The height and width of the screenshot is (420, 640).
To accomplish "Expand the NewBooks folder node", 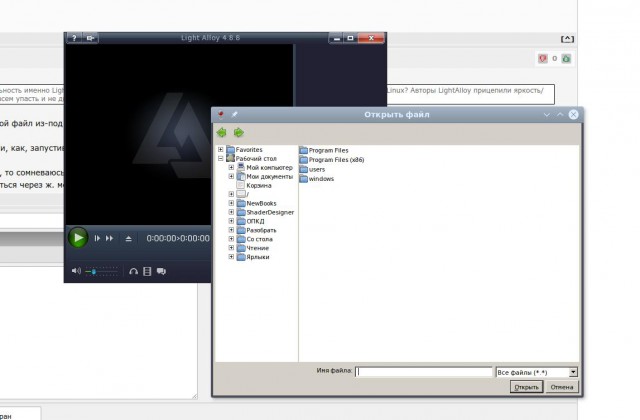I will pos(231,203).
